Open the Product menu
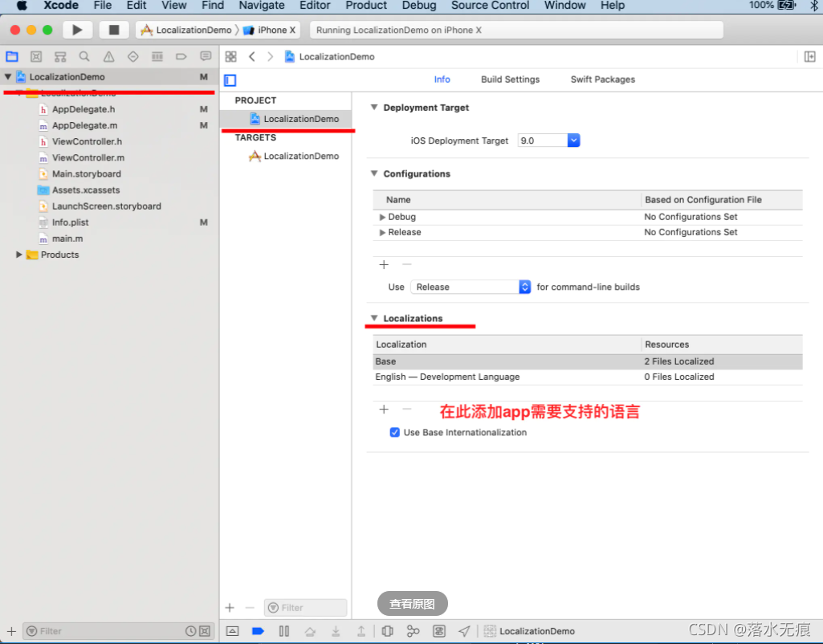Screen dimensions: 823x644 tap(366, 6)
